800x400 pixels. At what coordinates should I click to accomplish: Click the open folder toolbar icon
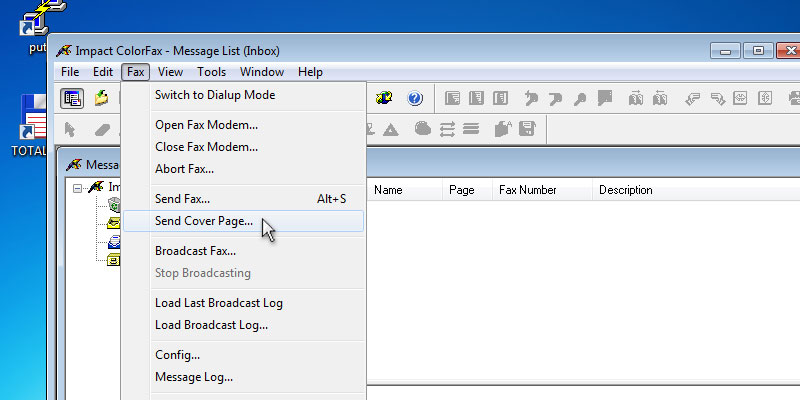coord(102,98)
